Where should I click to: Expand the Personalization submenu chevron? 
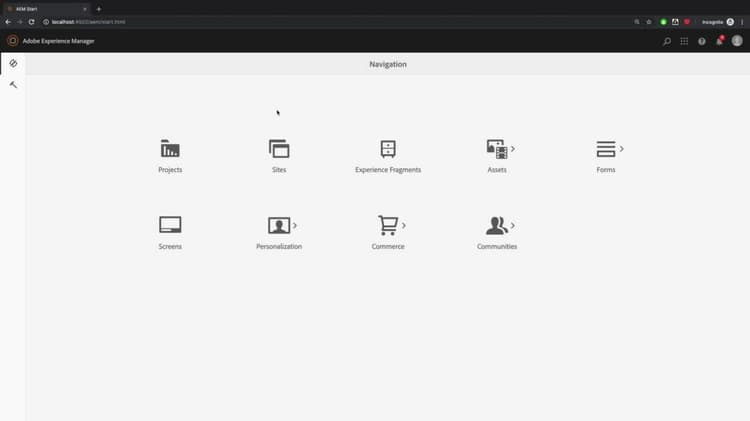tap(295, 225)
